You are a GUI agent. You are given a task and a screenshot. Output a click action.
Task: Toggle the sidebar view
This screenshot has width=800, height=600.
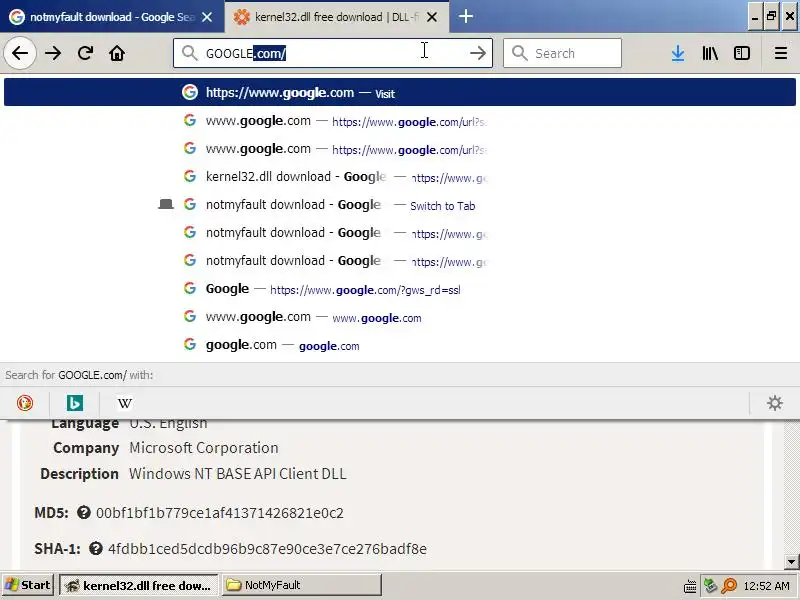tap(741, 53)
